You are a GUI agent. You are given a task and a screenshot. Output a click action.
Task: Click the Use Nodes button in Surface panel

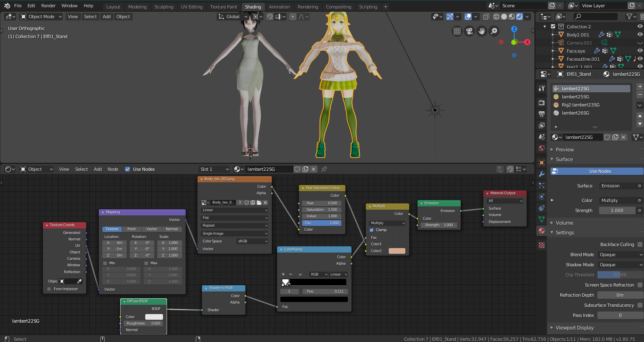pyautogui.click(x=597, y=171)
